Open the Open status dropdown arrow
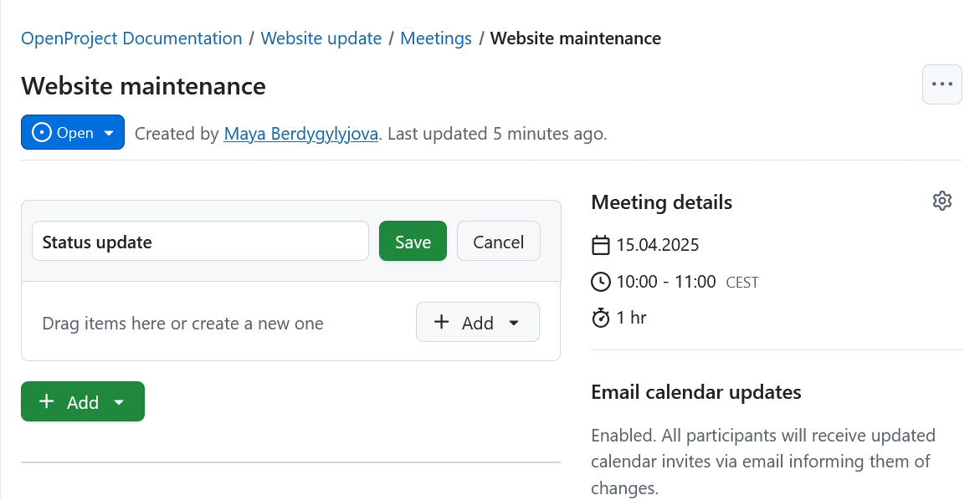Image resolution: width=980 pixels, height=500 pixels. pyautogui.click(x=109, y=132)
